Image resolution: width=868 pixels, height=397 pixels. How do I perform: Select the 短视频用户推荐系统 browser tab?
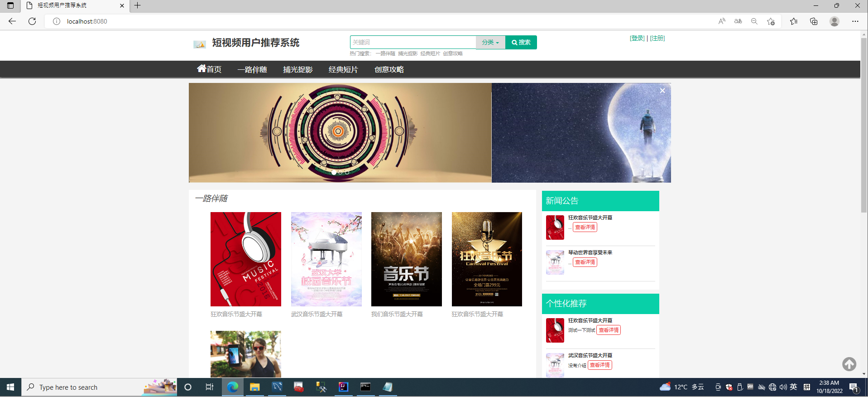(75, 5)
